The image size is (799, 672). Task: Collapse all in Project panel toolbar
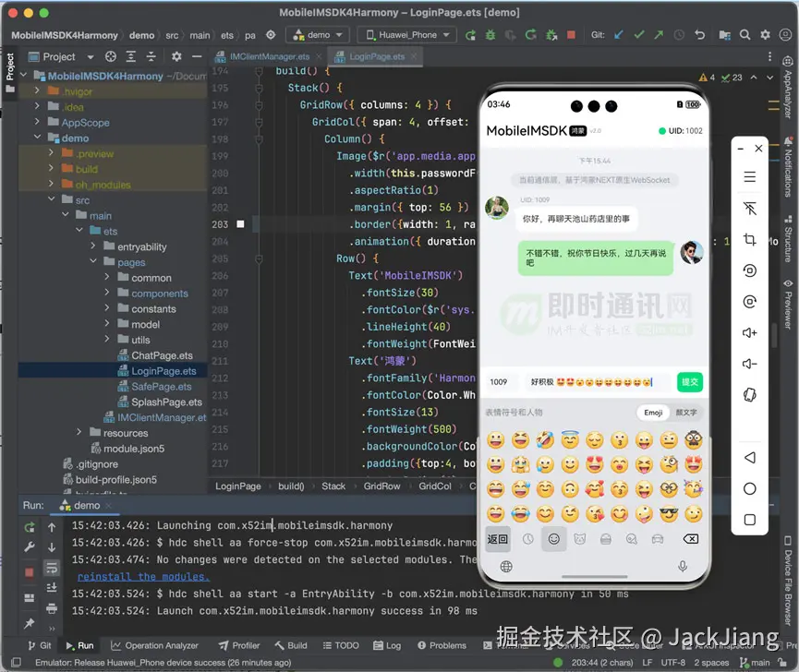click(151, 56)
